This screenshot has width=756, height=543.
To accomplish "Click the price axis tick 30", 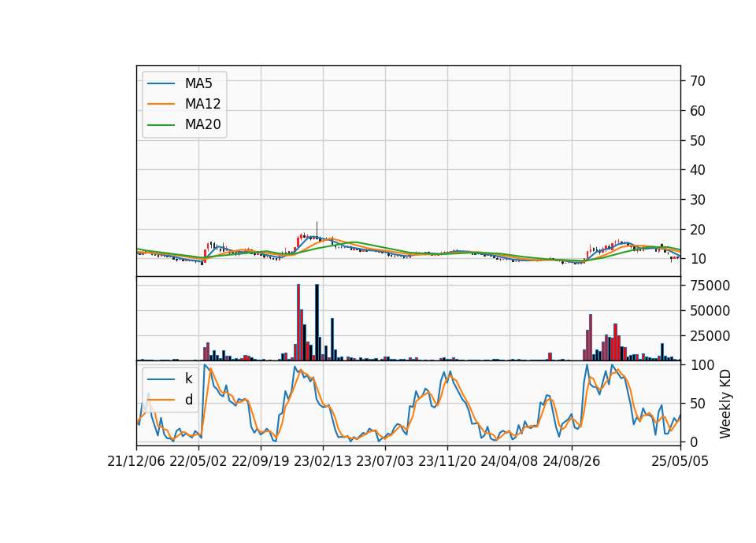I will coord(698,200).
